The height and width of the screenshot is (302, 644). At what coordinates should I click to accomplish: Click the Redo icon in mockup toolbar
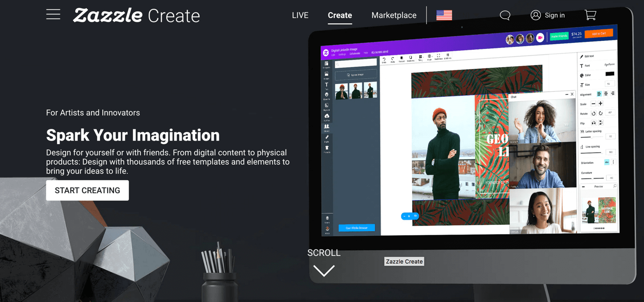[393, 60]
